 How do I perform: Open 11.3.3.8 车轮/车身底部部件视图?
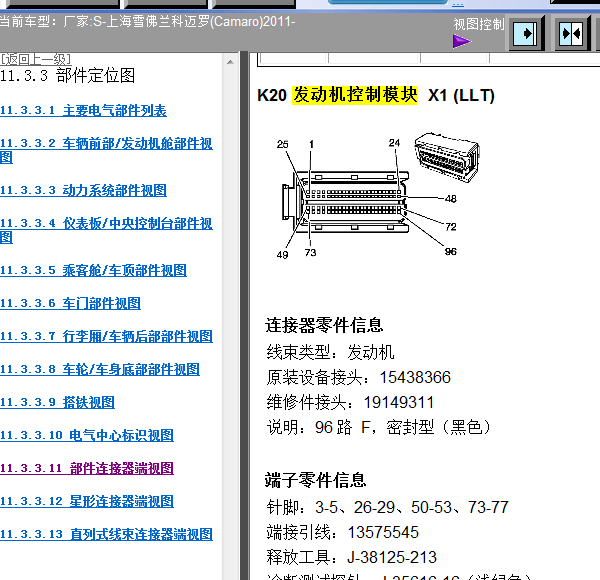100,369
